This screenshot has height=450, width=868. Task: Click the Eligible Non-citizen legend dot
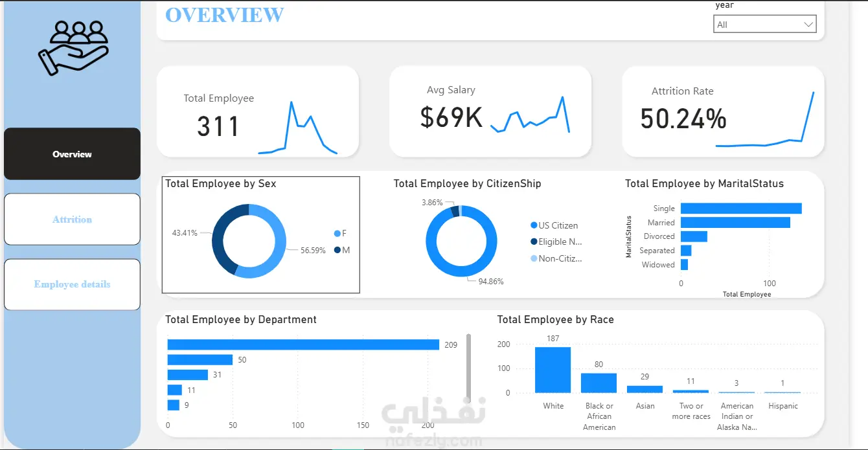click(534, 242)
